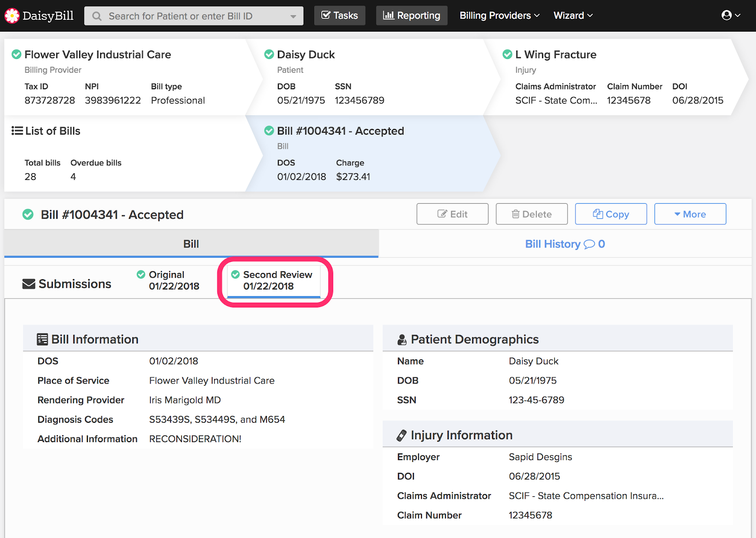Viewport: 756px width, 538px height.
Task: Click the Bill type value Professional
Action: tap(178, 100)
